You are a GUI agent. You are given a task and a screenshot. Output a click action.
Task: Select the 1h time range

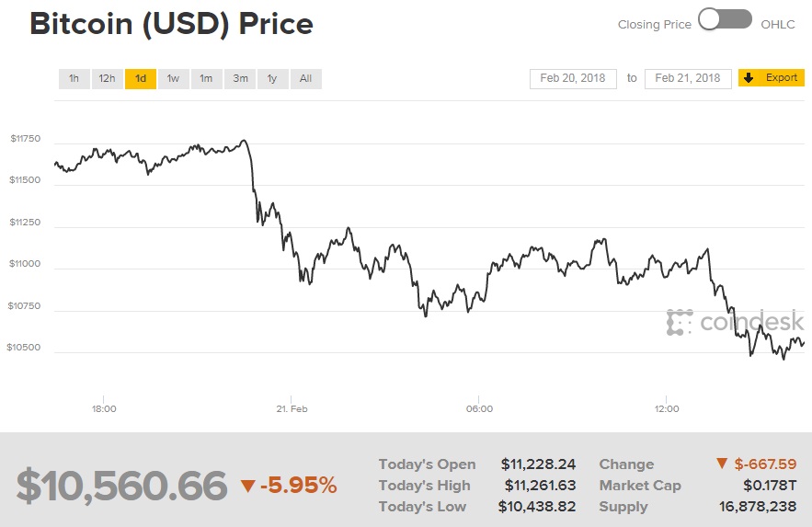click(x=74, y=79)
